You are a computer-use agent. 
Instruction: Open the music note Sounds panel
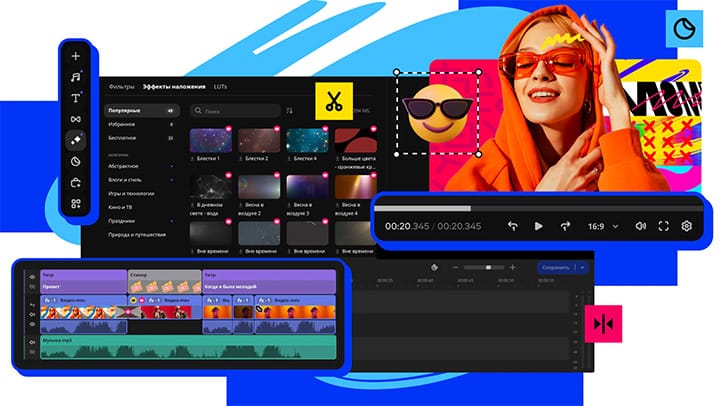pos(76,76)
